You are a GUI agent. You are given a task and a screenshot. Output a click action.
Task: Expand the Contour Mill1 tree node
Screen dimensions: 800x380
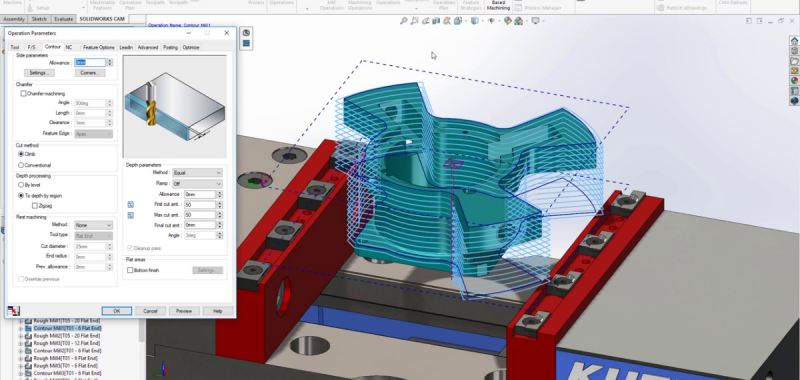[21, 328]
